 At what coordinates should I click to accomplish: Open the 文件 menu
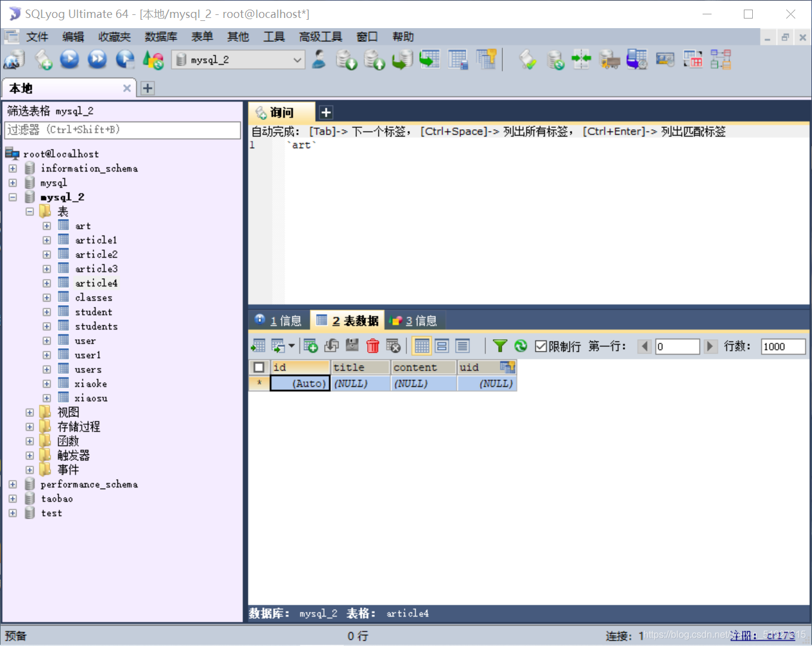click(37, 36)
